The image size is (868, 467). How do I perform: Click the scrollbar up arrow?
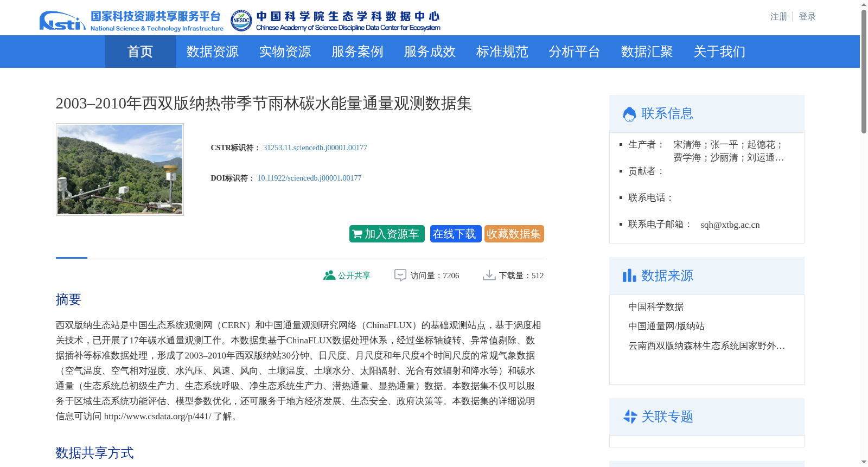click(864, 4)
